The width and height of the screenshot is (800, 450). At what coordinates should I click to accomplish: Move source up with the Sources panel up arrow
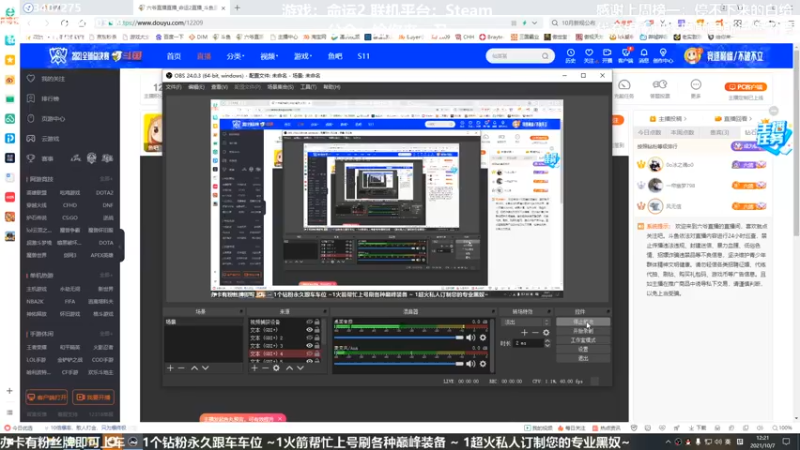click(289, 368)
